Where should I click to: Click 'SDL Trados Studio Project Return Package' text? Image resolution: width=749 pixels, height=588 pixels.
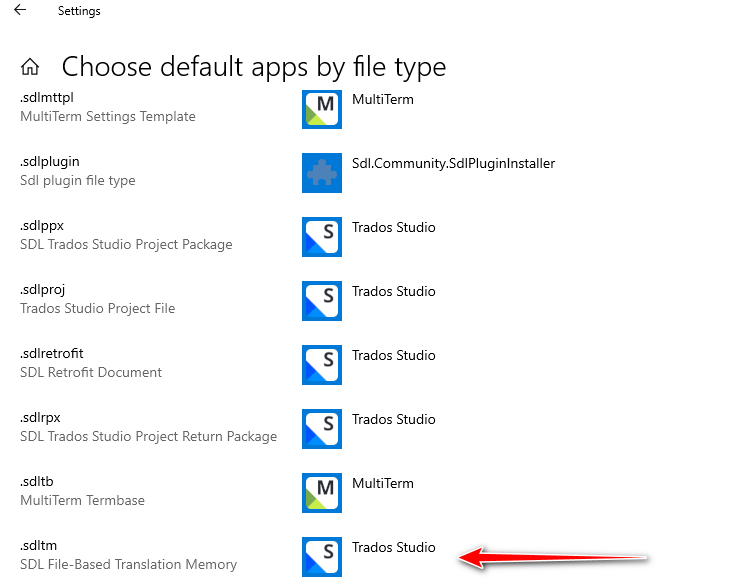click(x=149, y=437)
